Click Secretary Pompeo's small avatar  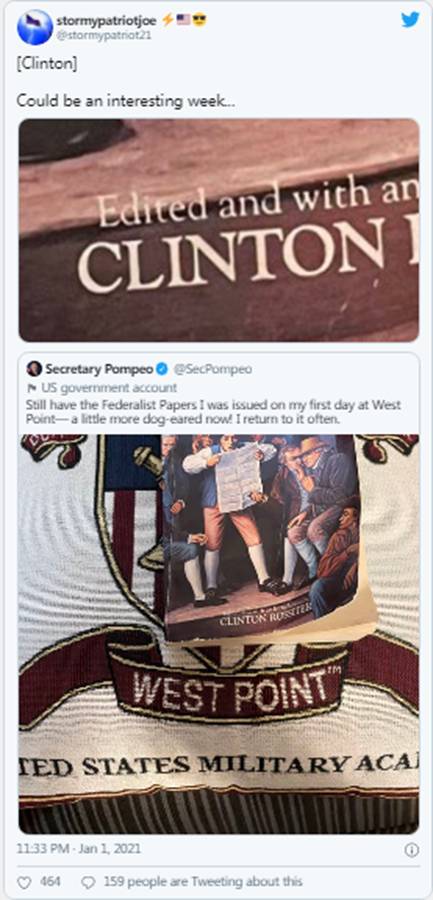[x=34, y=368]
